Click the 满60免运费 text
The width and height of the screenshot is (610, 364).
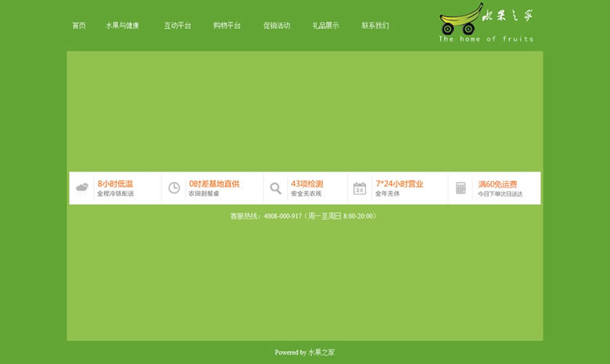pos(497,184)
